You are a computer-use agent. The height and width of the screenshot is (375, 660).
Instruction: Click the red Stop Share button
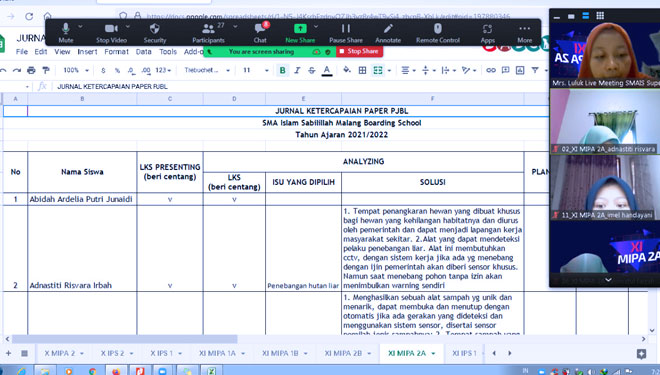coord(359,51)
